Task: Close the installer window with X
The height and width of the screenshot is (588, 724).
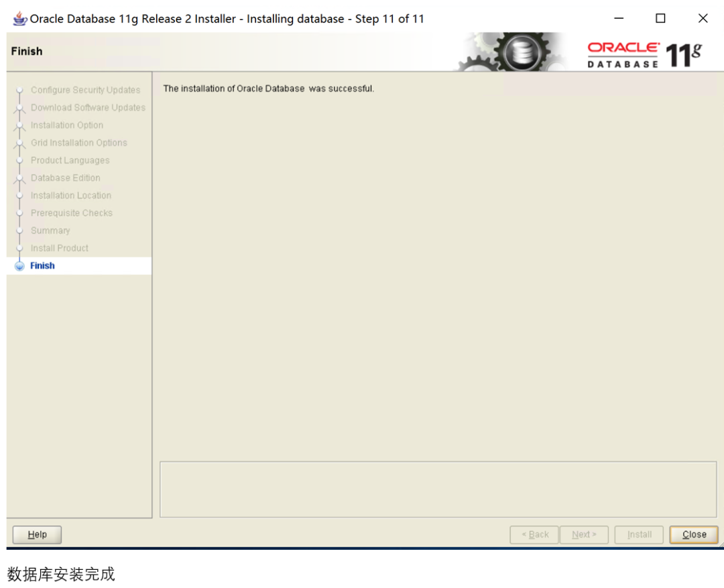Action: pos(703,19)
